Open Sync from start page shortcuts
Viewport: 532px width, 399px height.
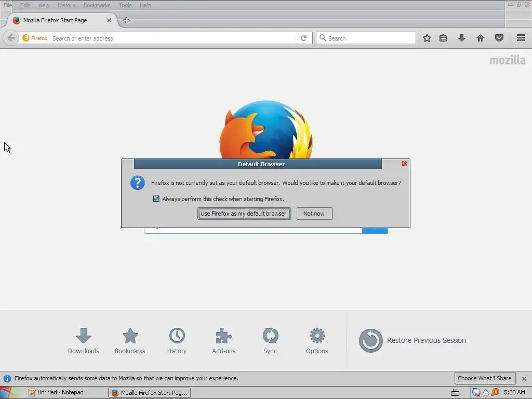pyautogui.click(x=270, y=341)
